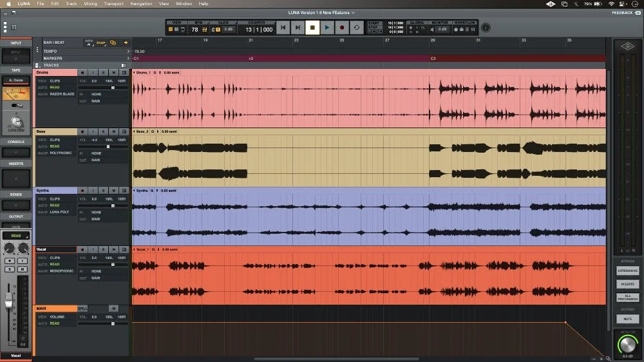This screenshot has height=362, width=644.
Task: Open the info circle icon by transport
Action: [486, 28]
